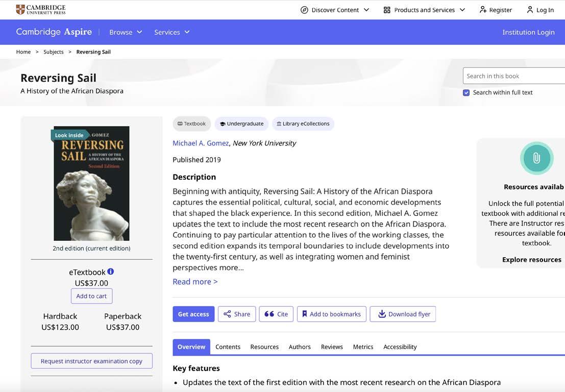Image resolution: width=565 pixels, height=392 pixels.
Task: Switch to the Resources tab
Action: (x=264, y=347)
